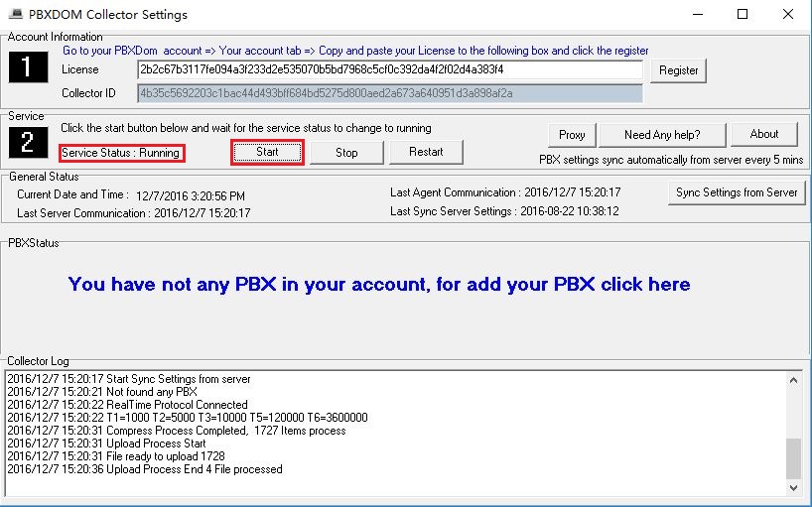The image size is (812, 507).
Task: Start the collector service
Action: [x=267, y=152]
